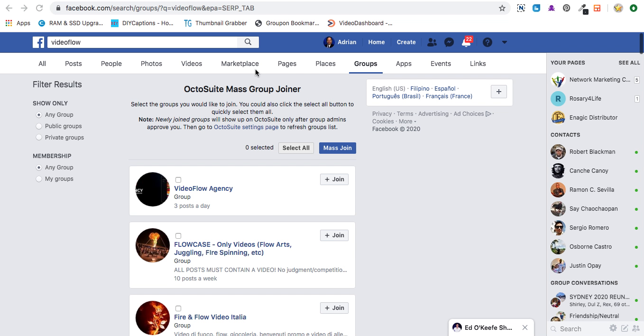Click the page vertical scrollbar
This screenshot has width=644, height=336.
(641, 43)
